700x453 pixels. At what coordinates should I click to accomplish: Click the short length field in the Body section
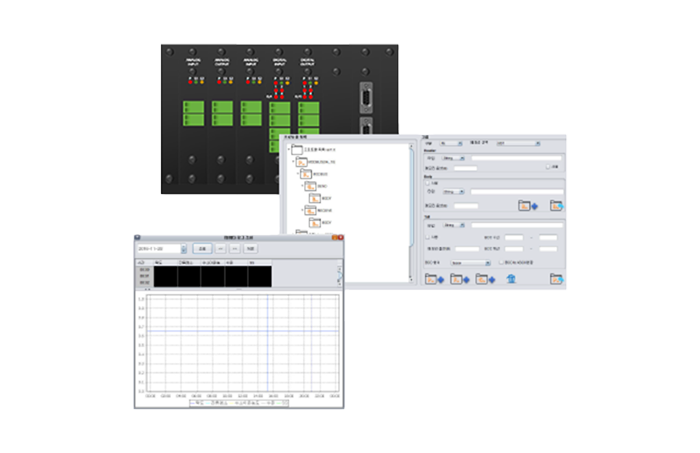point(466,206)
